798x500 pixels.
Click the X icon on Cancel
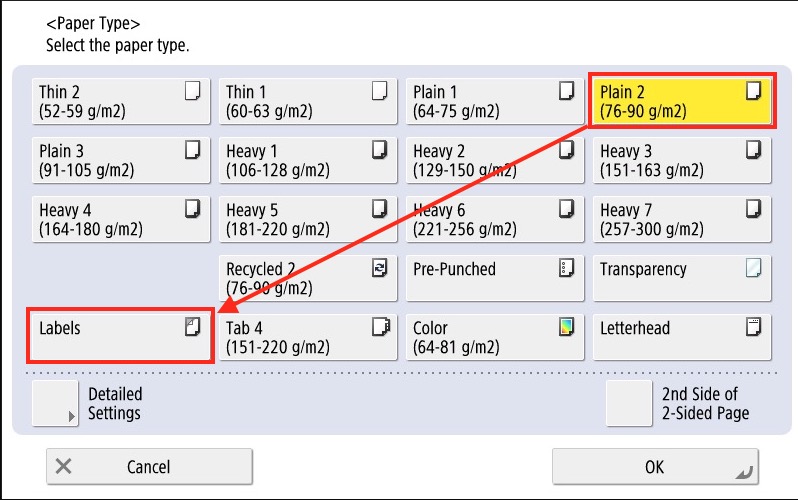tap(64, 466)
